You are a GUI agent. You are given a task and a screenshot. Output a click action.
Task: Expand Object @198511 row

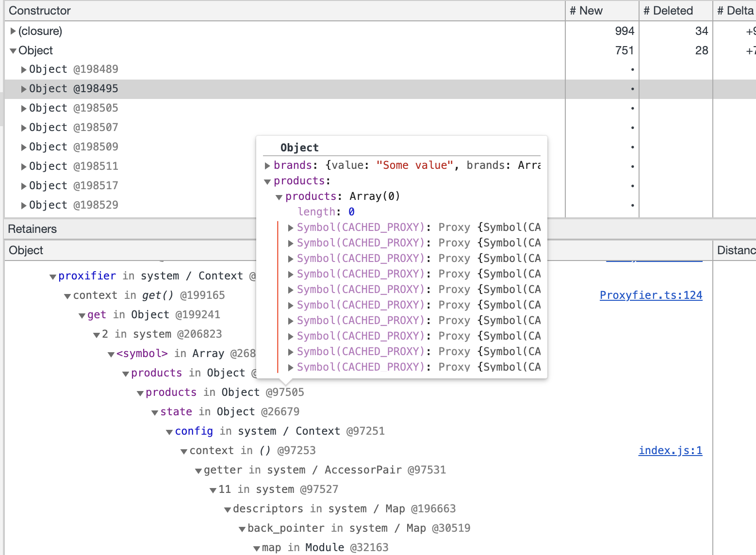[24, 167]
